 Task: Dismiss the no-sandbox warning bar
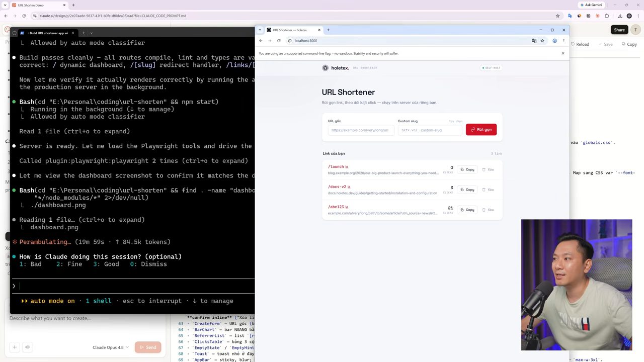[563, 53]
